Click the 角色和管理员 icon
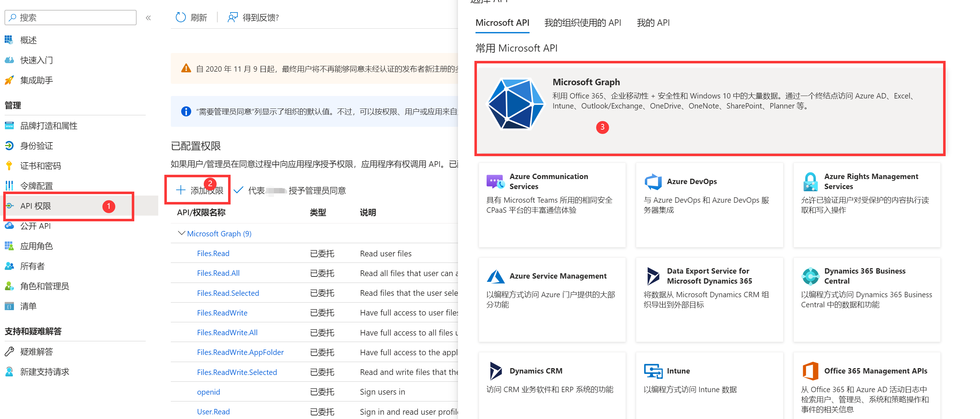 click(x=9, y=286)
